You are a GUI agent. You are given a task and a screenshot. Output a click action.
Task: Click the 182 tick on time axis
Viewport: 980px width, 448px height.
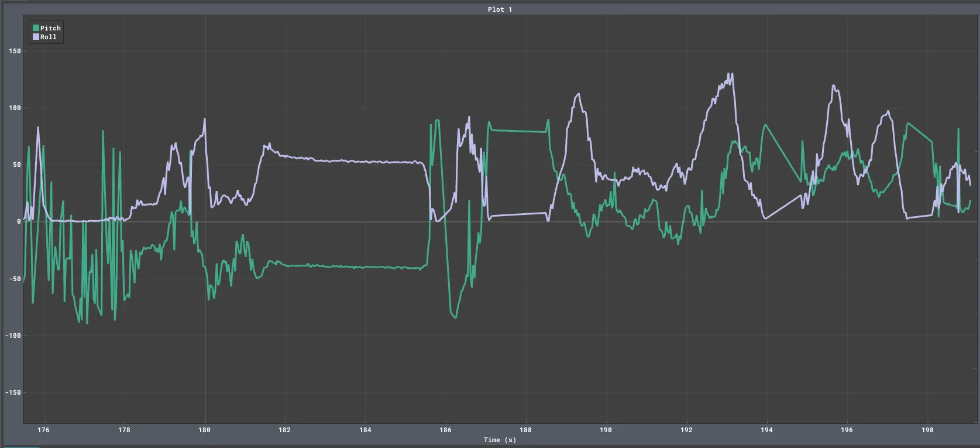tap(284, 430)
